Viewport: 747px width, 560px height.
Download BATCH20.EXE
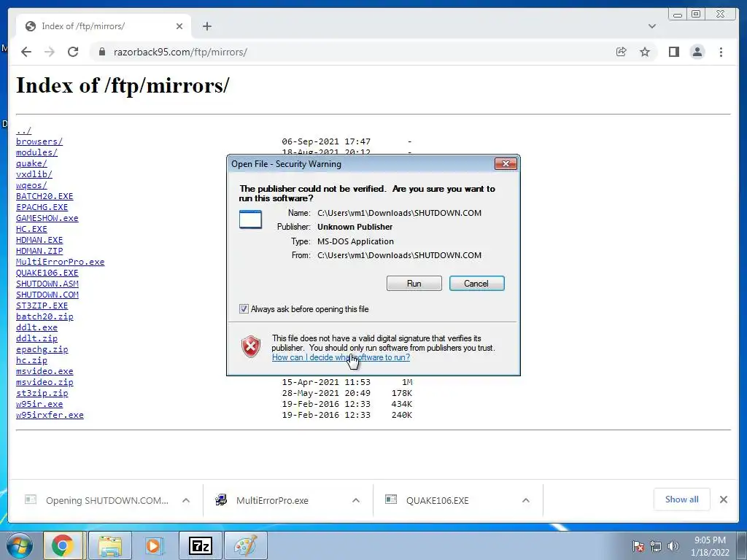click(x=44, y=196)
